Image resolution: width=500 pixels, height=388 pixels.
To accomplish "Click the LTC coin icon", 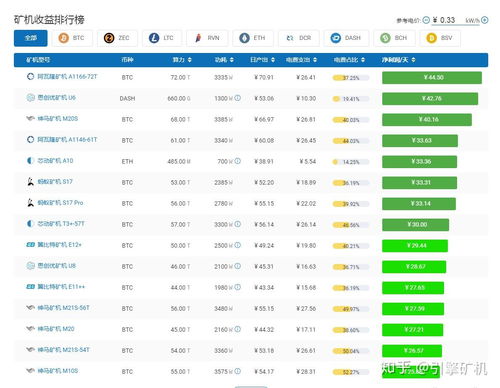I will [154, 38].
